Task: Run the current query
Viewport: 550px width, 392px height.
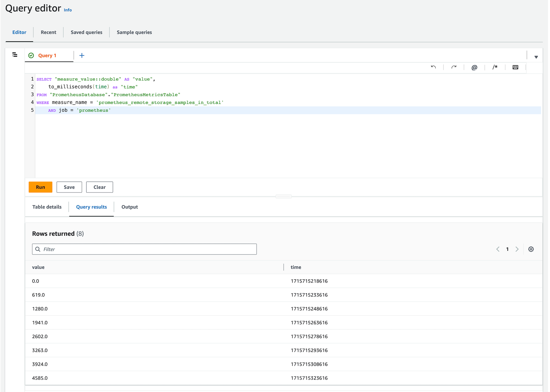Action: click(x=40, y=187)
